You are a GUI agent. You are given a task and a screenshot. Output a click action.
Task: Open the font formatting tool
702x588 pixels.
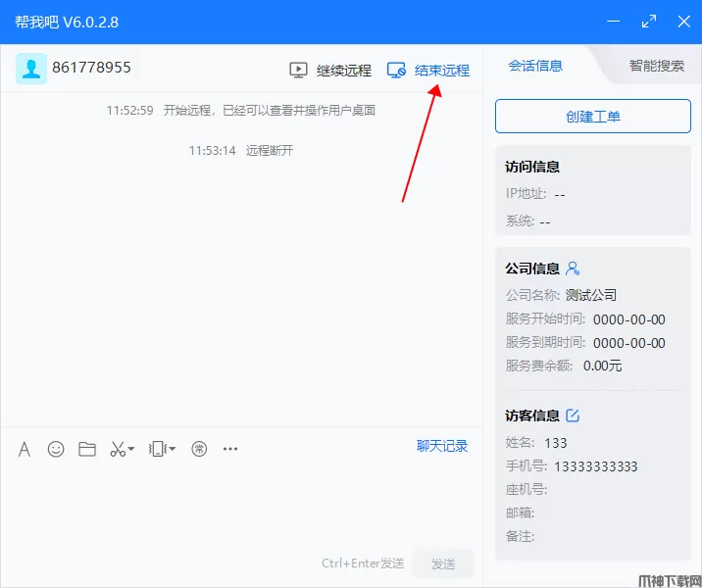click(x=25, y=449)
